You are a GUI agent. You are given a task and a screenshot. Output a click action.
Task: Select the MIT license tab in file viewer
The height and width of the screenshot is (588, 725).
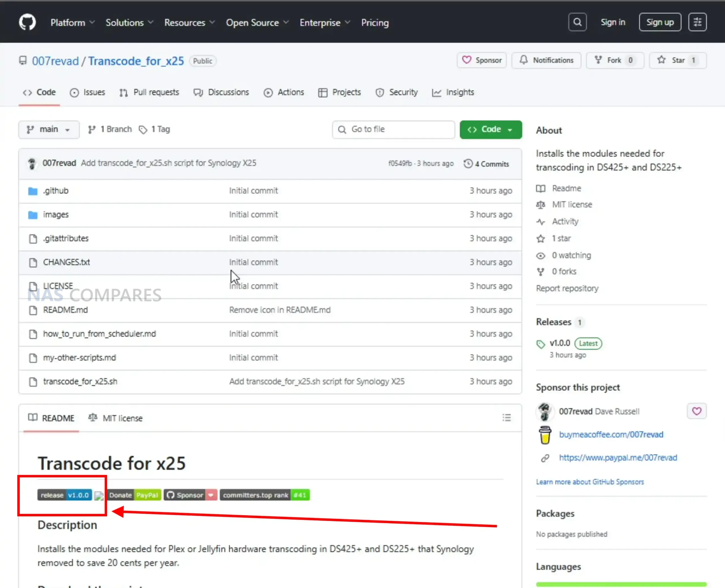116,418
